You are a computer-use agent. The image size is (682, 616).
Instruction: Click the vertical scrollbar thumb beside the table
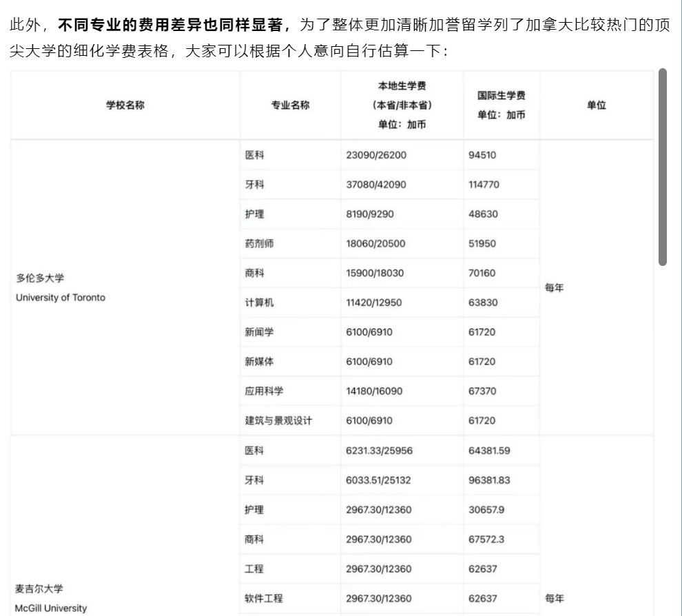point(663,167)
